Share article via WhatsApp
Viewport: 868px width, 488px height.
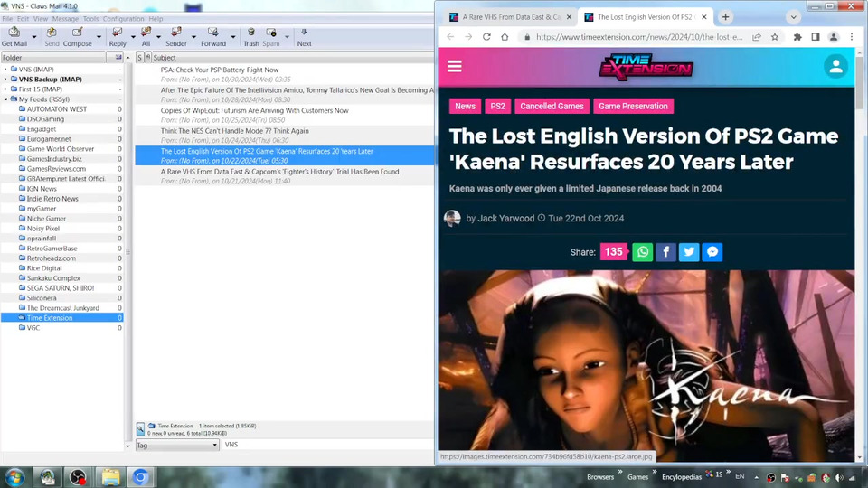click(x=643, y=252)
